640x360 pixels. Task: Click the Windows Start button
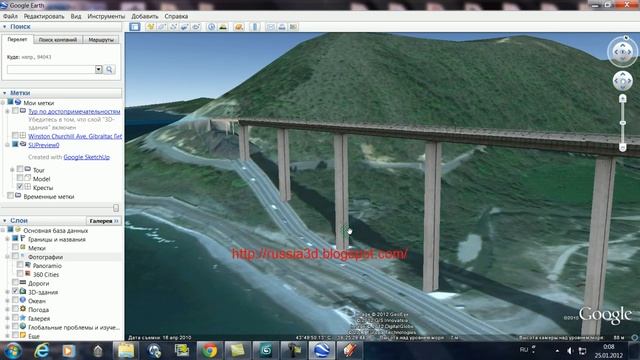tap(13, 351)
